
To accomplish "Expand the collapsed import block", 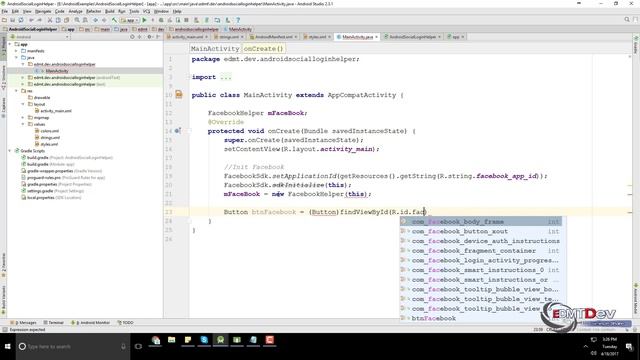I will coord(226,77).
